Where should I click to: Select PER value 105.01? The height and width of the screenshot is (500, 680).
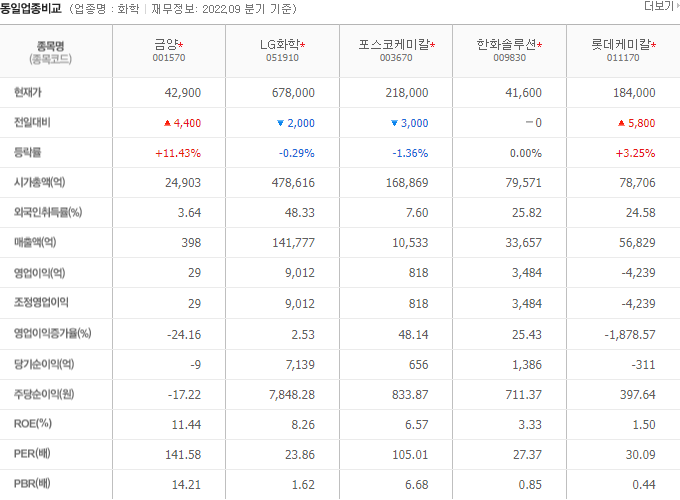(x=410, y=454)
